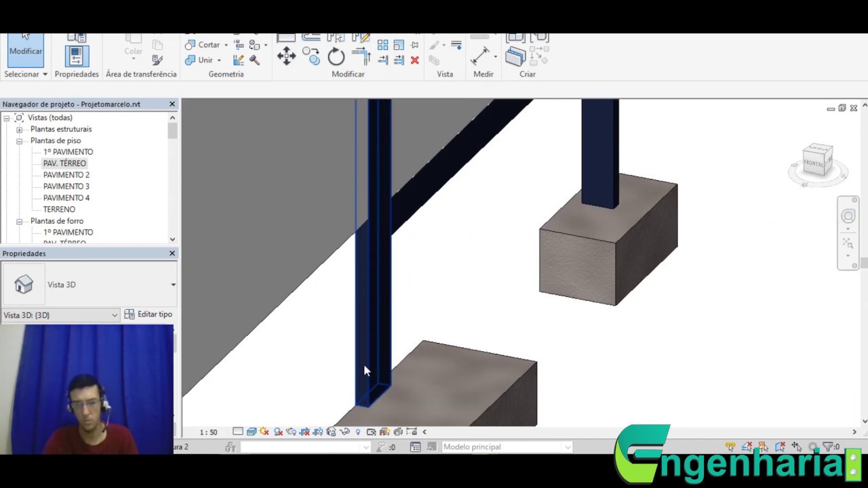
Task: Click the Colar paste button
Action: pos(133,46)
